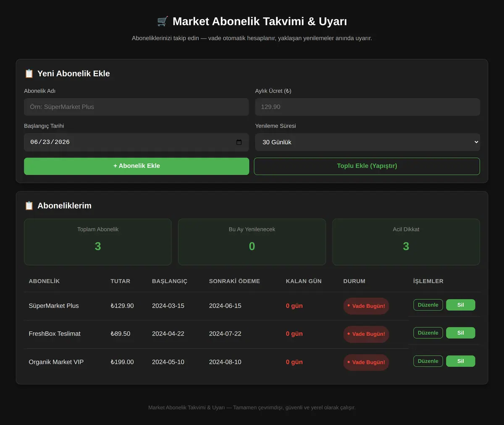504x425 pixels.
Task: Click the DURUM column header
Action: (354, 281)
